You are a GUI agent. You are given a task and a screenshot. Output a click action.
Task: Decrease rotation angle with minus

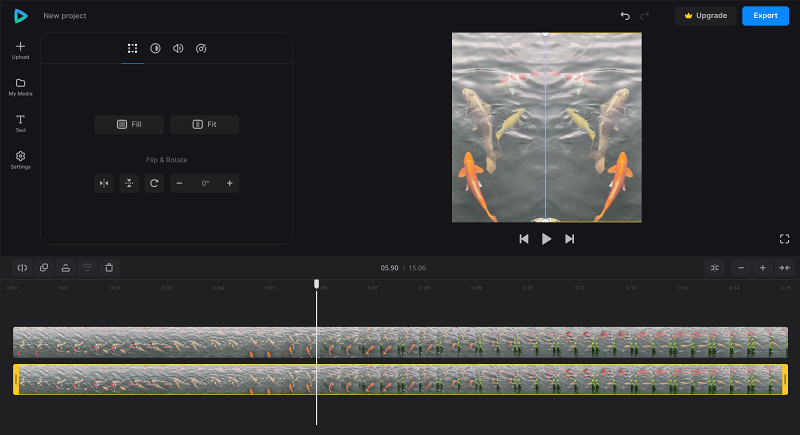180,183
